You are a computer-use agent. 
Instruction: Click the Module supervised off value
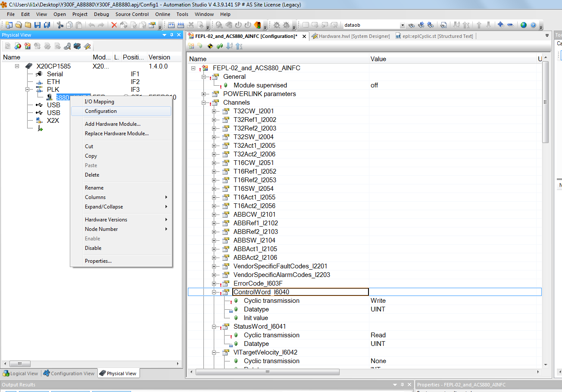[x=374, y=85]
